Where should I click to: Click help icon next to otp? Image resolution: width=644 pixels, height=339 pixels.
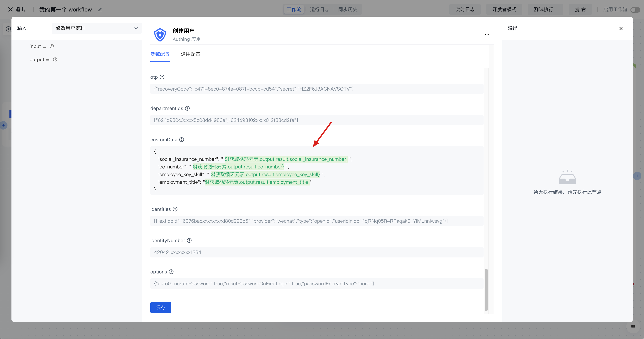click(162, 77)
